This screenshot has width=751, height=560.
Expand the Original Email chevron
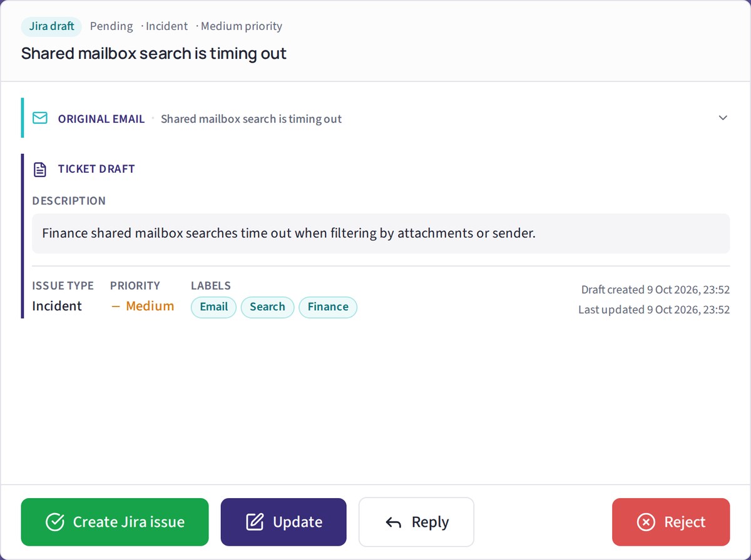pos(723,118)
